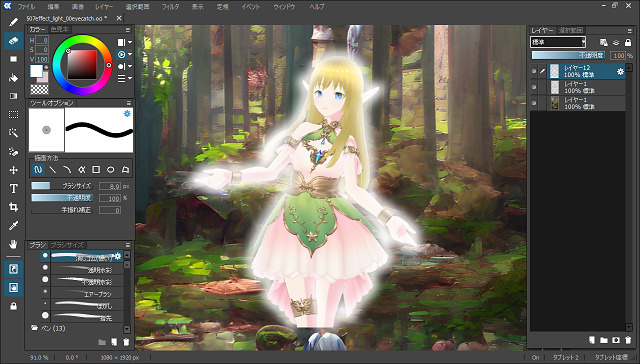
Task: Toggle the second highlighted toolbar button
Action: [13, 288]
